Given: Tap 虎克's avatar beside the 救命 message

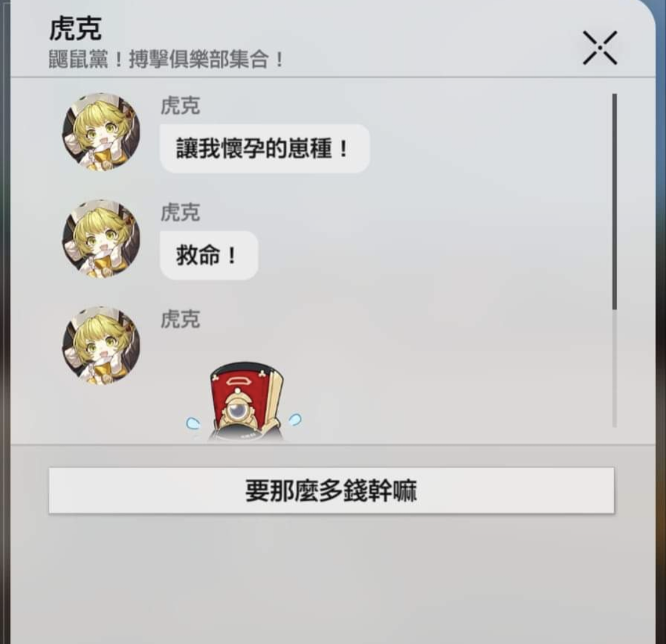Looking at the screenshot, I should tap(101, 238).
